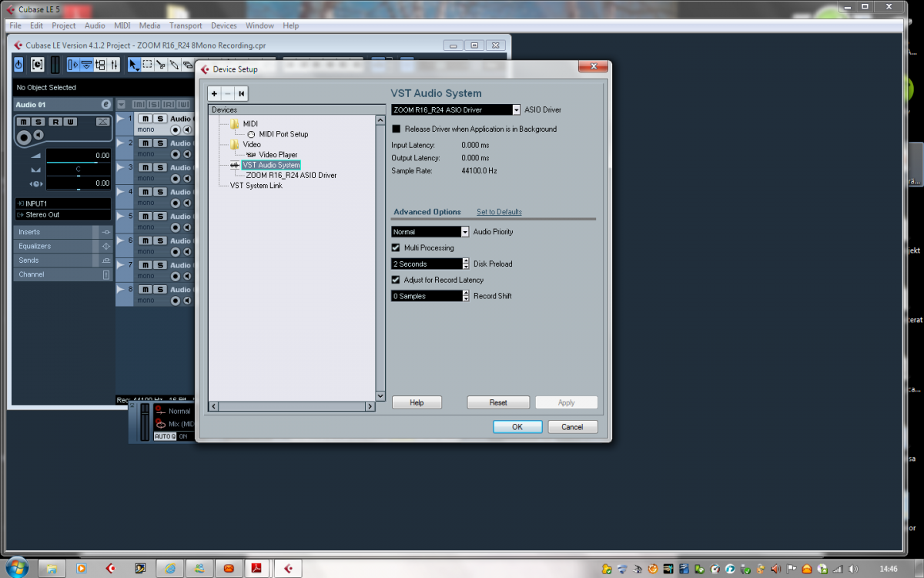Open the File menu

click(x=15, y=25)
